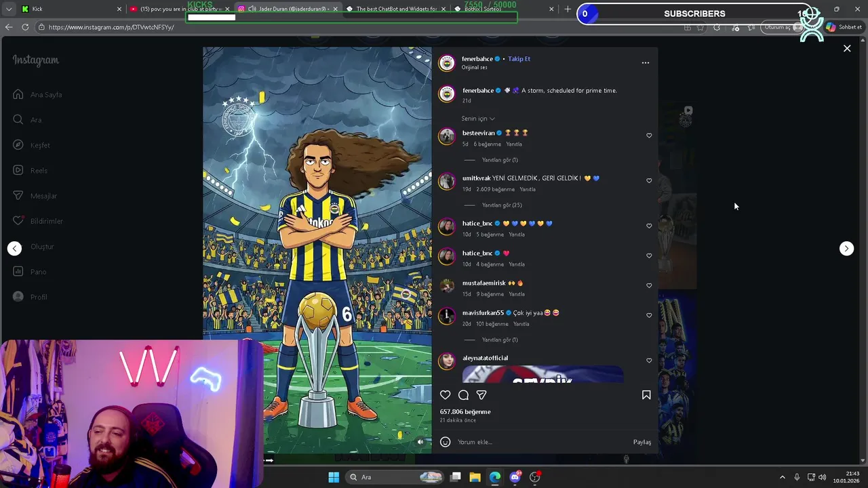The height and width of the screenshot is (488, 868).
Task: Open Microsoft Edge from taskbar
Action: (x=495, y=477)
